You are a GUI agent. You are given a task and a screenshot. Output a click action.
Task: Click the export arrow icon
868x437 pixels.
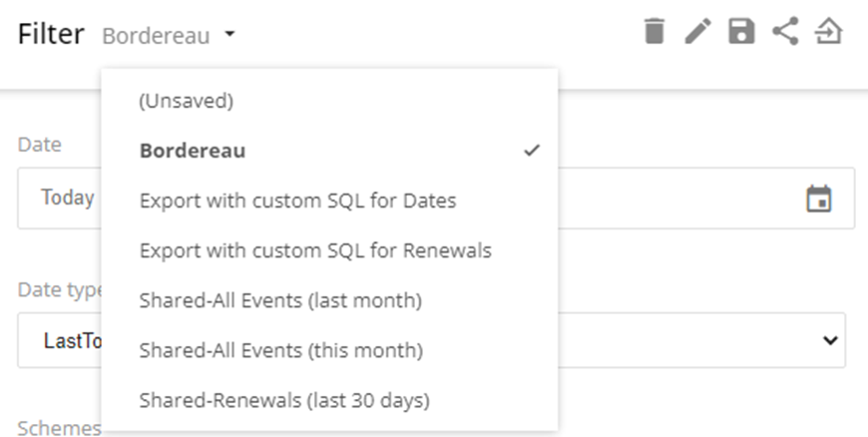829,31
